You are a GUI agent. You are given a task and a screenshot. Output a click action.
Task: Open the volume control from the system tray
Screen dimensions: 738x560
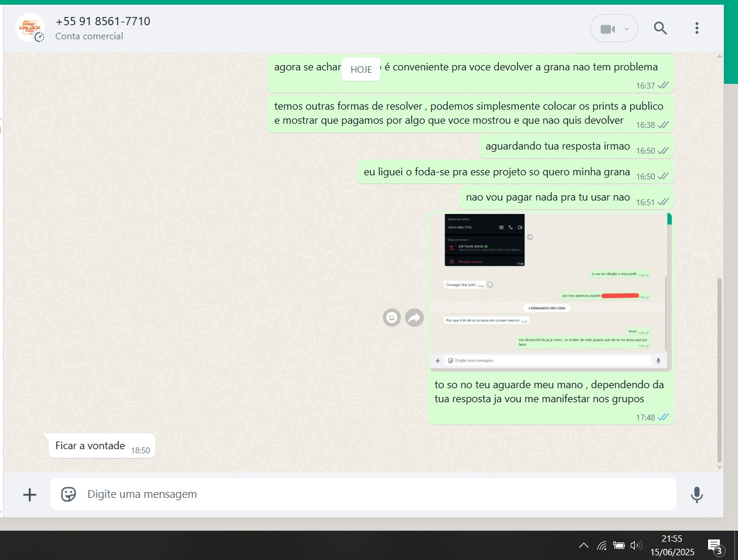point(636,545)
